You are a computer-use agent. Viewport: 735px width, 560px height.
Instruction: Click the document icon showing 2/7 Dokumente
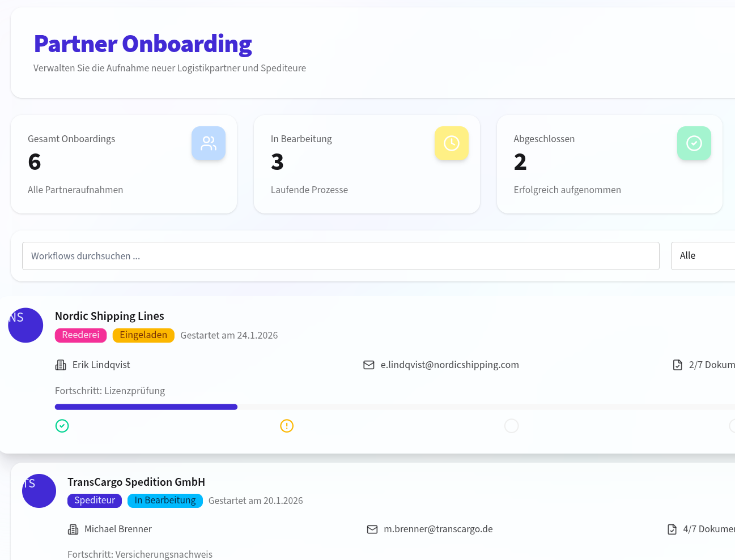tap(677, 365)
